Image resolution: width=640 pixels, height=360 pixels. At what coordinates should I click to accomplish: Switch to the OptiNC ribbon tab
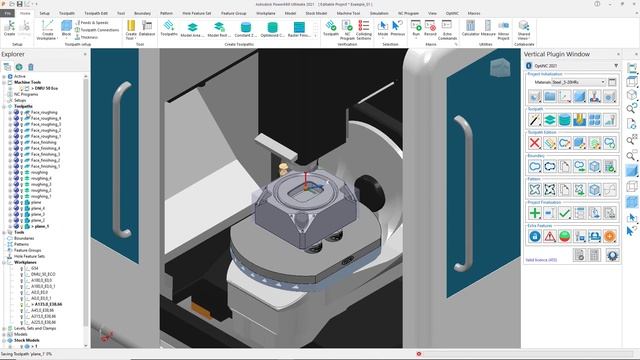pyautogui.click(x=452, y=13)
